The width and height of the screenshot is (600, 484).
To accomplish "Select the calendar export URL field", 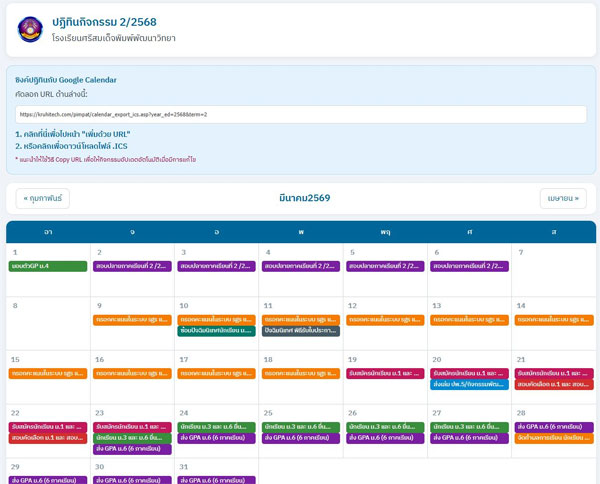I will pyautogui.click(x=300, y=114).
